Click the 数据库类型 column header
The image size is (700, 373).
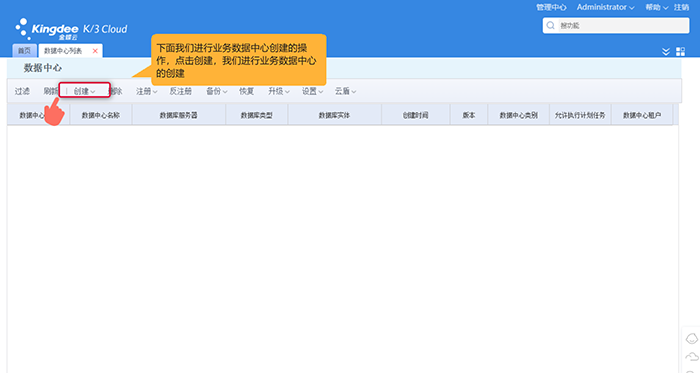pos(257,115)
